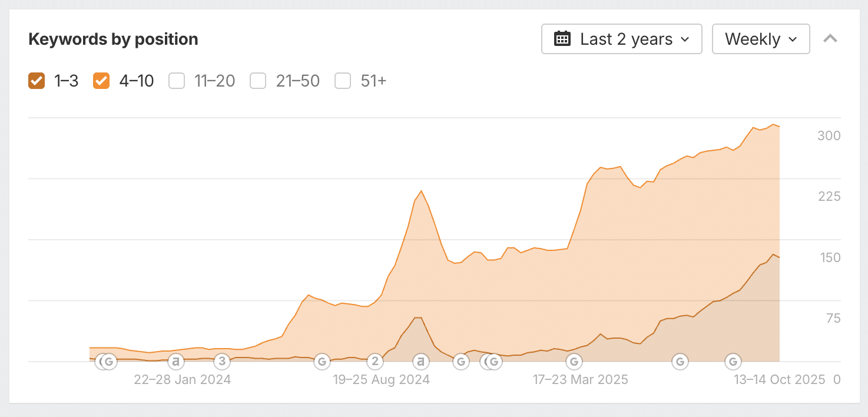Screen dimensions: 868x417
Task: Click the second-to-last Google update marker
Action: click(x=680, y=361)
